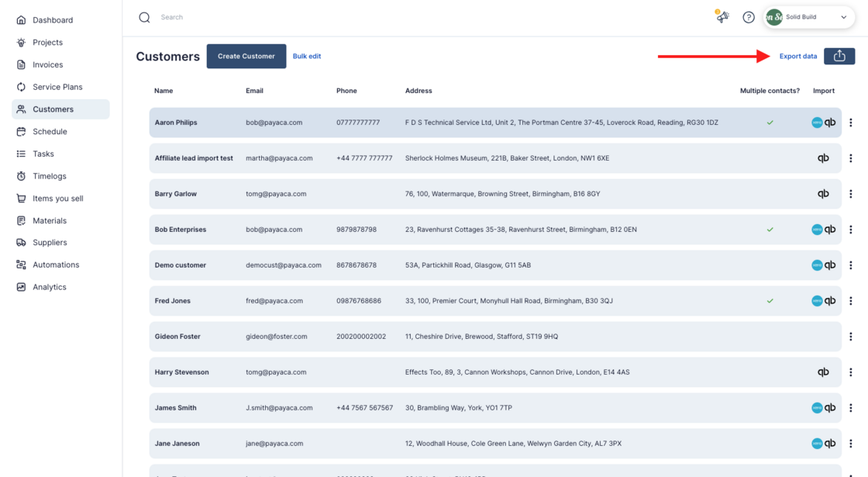
Task: Click Xero icon in Aaron Philips row
Action: point(817,123)
